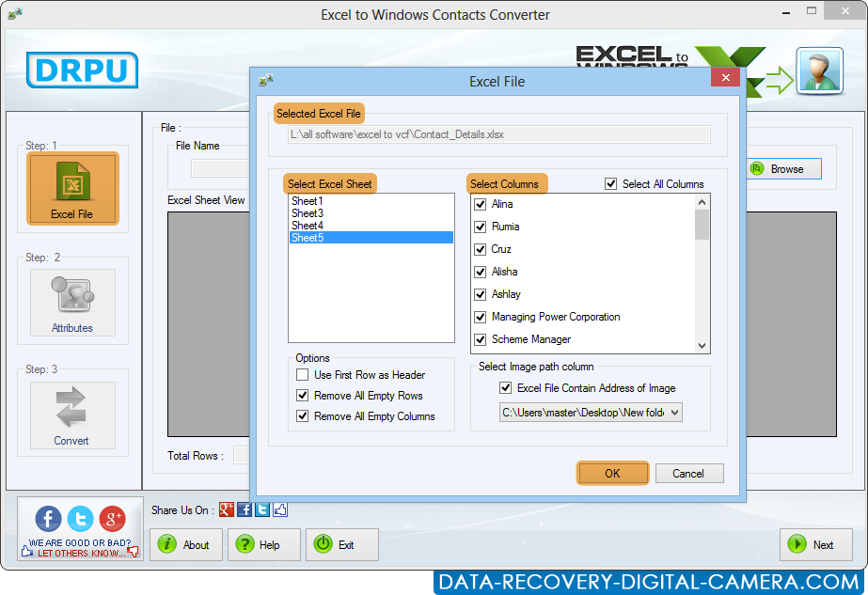The width and height of the screenshot is (868, 595).
Task: Minimize the main converter window
Action: [x=785, y=11]
